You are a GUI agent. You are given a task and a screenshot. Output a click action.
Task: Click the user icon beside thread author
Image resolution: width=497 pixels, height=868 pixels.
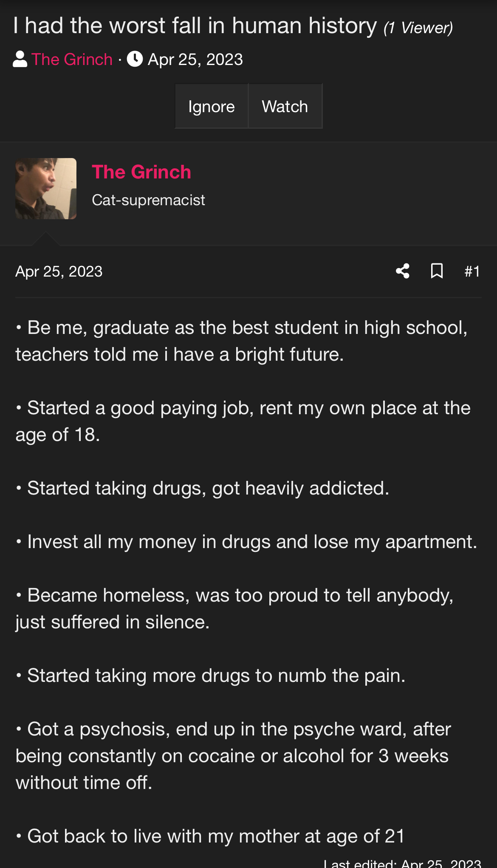20,59
